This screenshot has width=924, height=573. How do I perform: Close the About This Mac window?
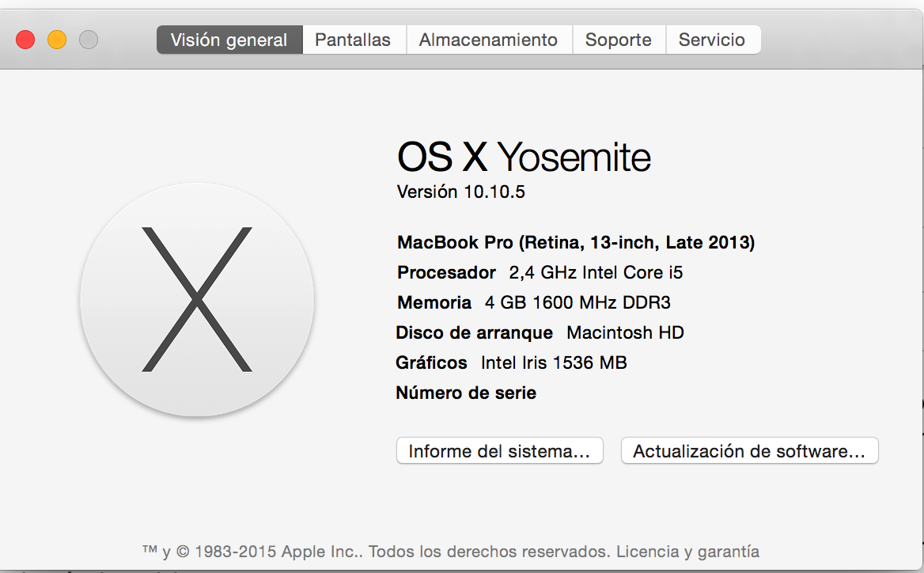coord(25,40)
